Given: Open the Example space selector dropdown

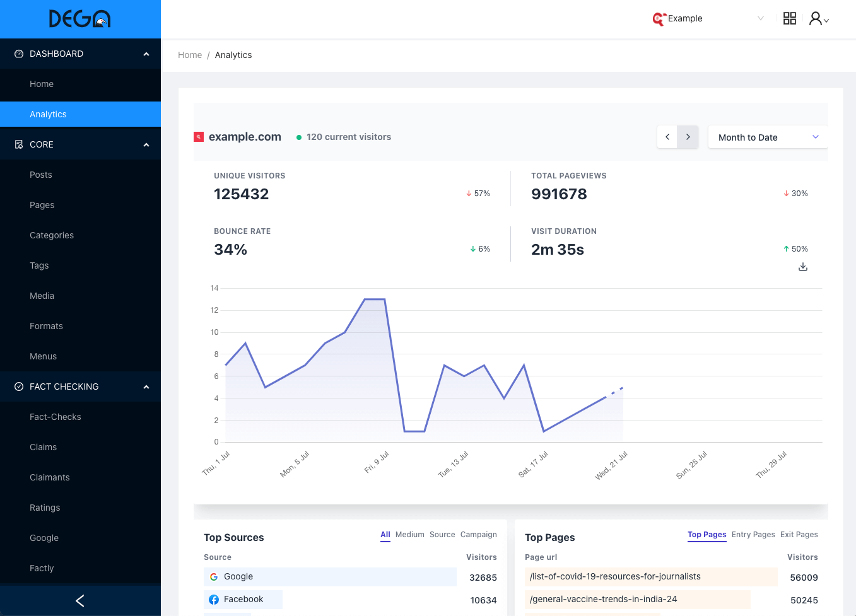Looking at the screenshot, I should coord(708,18).
